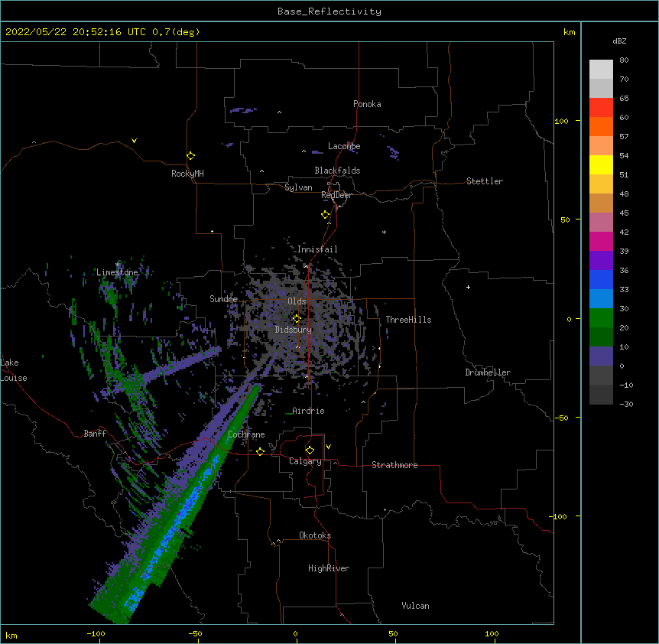Screen dimensions: 659x644
Task: Click the purple swatch for 10 dBZ
Action: tap(601, 356)
